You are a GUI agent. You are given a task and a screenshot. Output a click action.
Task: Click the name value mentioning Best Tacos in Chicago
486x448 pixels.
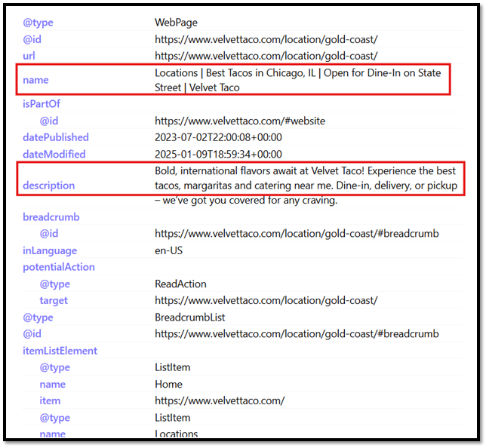coord(297,80)
